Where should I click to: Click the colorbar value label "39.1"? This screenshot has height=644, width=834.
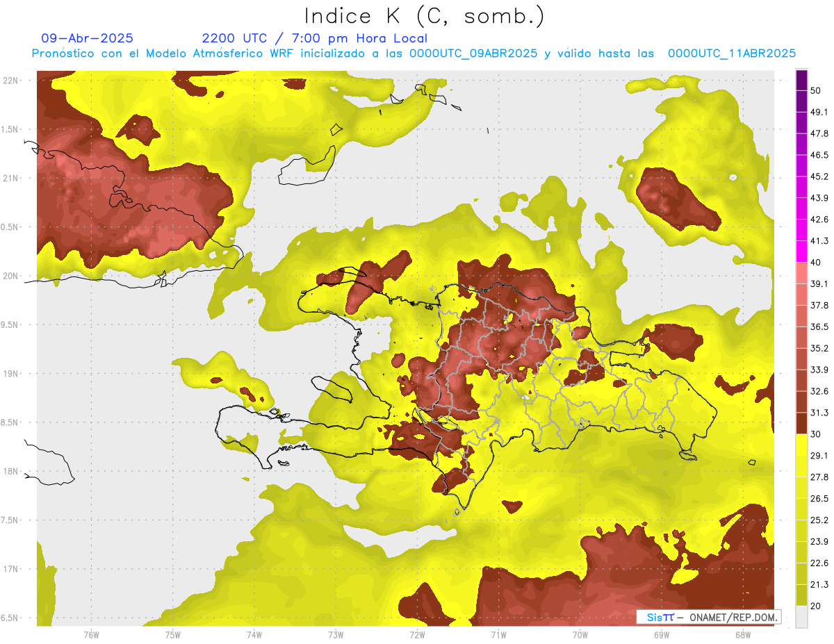[819, 283]
